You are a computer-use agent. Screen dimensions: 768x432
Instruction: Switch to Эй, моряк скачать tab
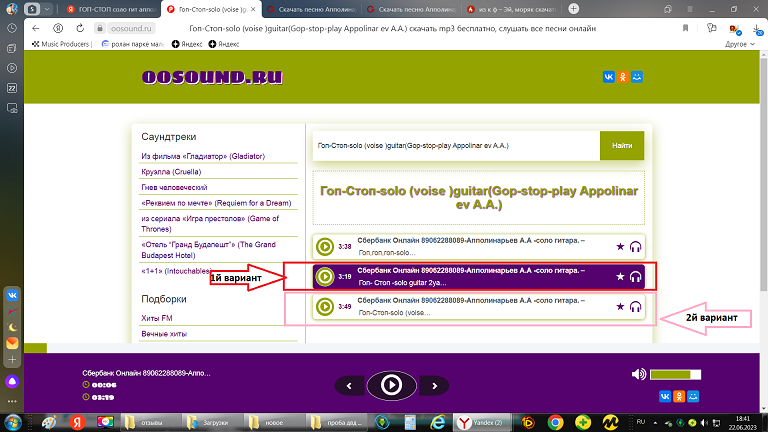point(511,9)
